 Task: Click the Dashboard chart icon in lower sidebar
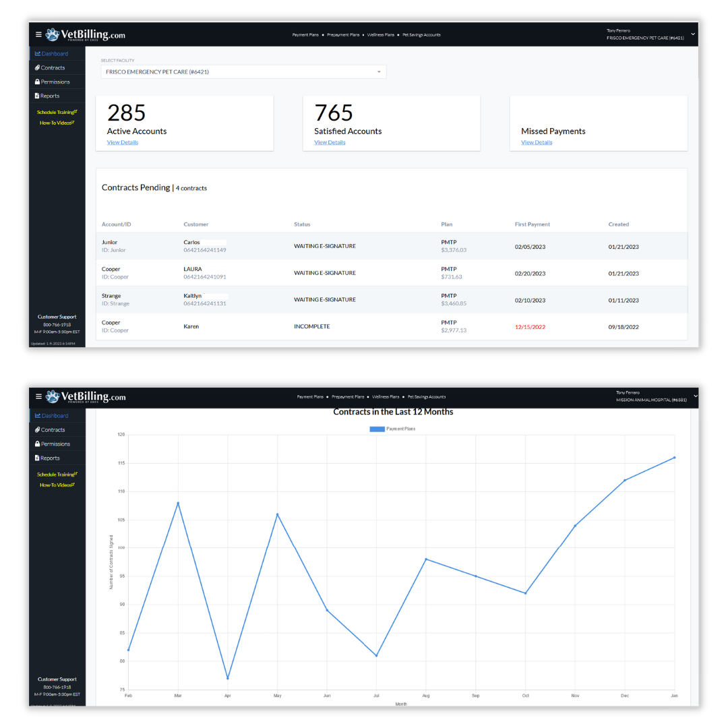coord(38,415)
